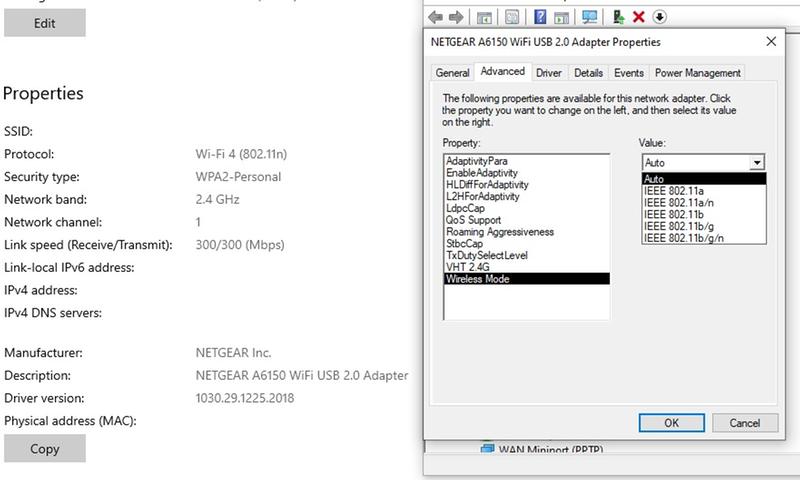
Task: Toggle the show/hide console tree icon
Action: click(x=484, y=17)
